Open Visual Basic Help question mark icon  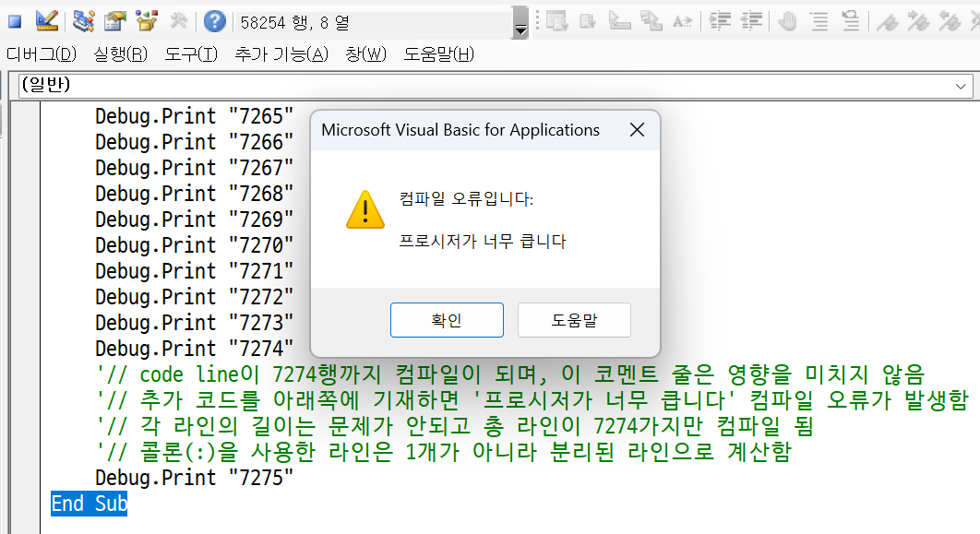[x=214, y=22]
